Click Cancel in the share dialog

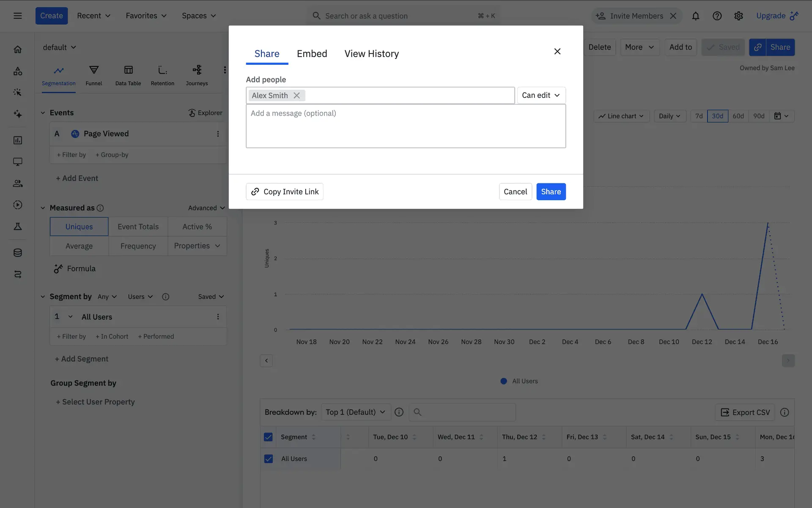coord(515,192)
